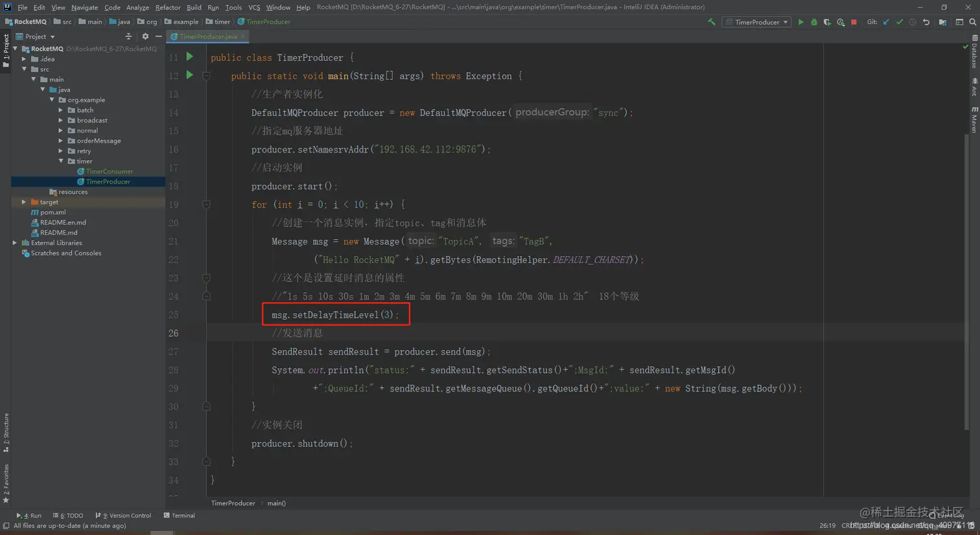The height and width of the screenshot is (535, 980).
Task: Open the TimerProducer run configuration dropdown
Action: pyautogui.click(x=756, y=22)
